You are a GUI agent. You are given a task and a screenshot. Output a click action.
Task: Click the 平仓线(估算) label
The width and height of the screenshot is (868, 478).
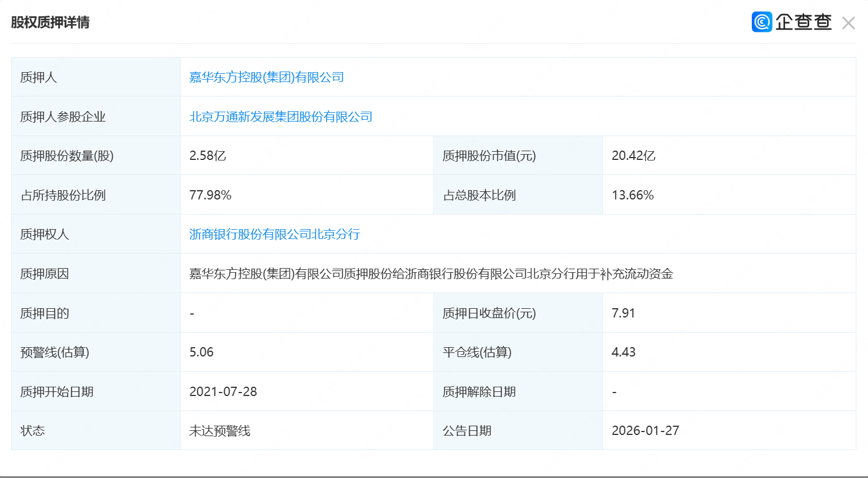(477, 352)
